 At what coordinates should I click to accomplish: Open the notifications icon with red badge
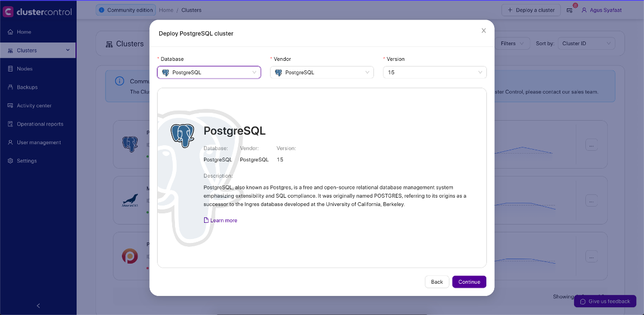(570, 10)
